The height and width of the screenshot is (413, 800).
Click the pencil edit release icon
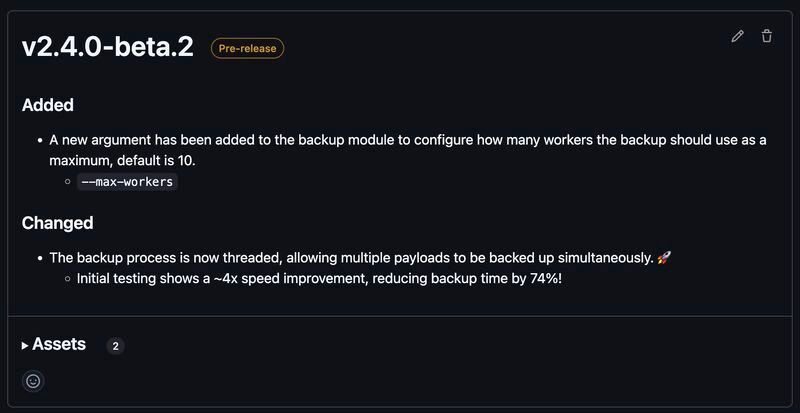click(x=737, y=36)
